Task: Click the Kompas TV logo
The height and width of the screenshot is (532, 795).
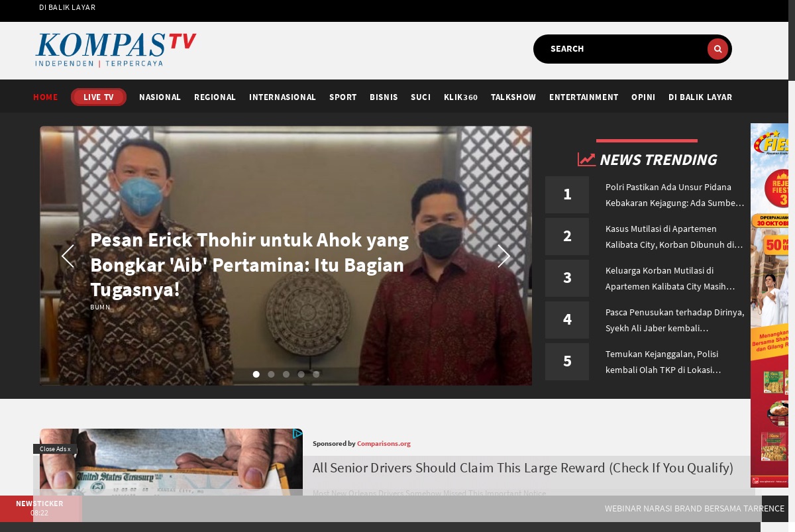Action: pyautogui.click(x=116, y=50)
